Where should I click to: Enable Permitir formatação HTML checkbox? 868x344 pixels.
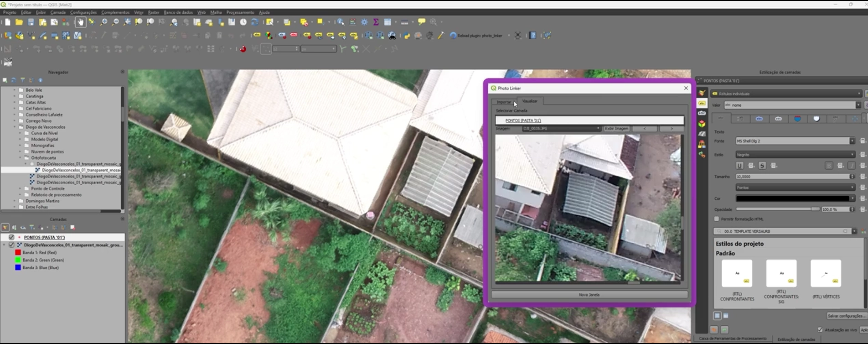pos(717,219)
